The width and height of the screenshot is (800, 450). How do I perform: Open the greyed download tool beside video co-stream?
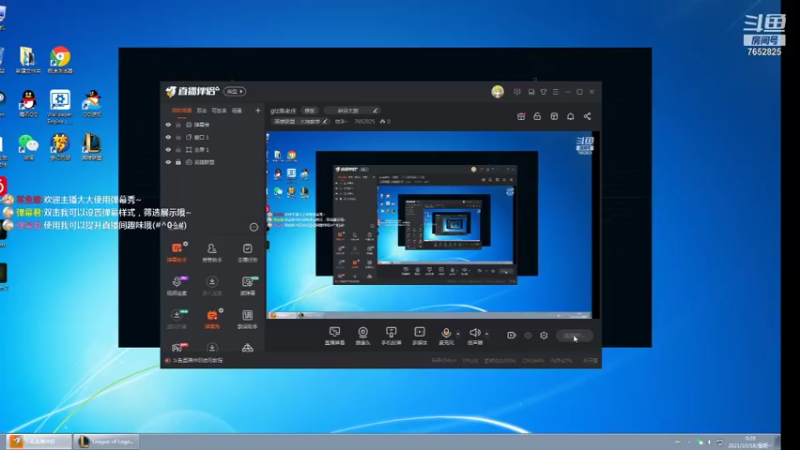pyautogui.click(x=212, y=285)
